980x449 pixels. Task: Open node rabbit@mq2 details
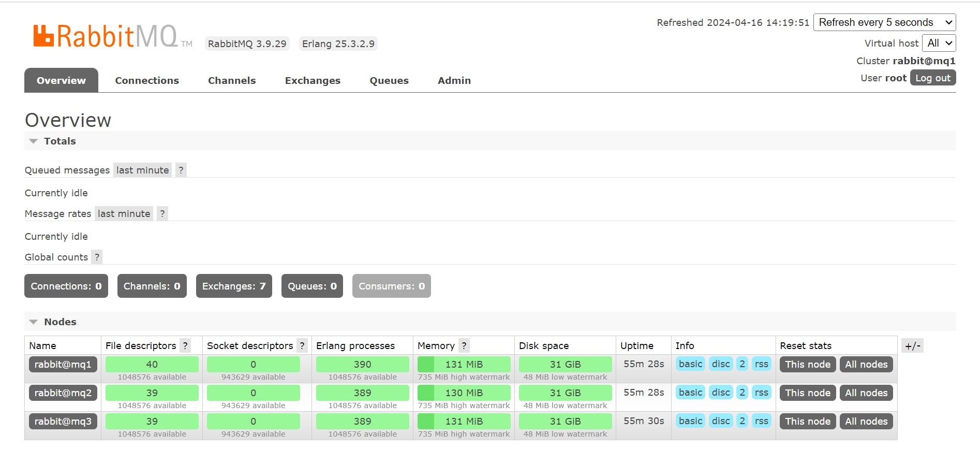pyautogui.click(x=63, y=393)
